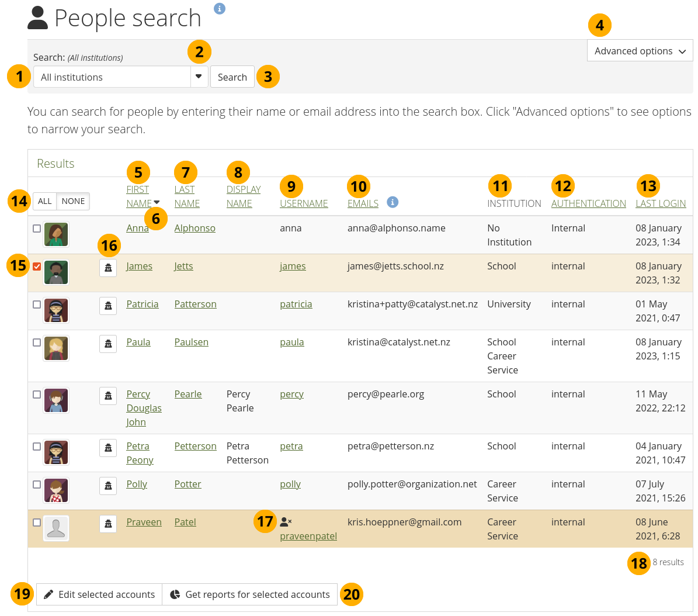The height and width of the screenshot is (616, 698).
Task: Log in as James using masquerade icon
Action: pos(108,268)
